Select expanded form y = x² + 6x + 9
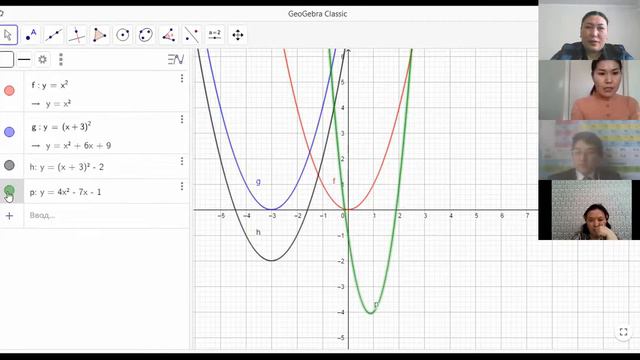 point(78,146)
